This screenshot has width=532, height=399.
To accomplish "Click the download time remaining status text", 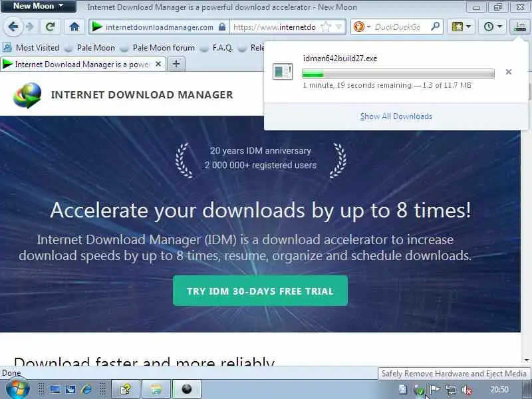I will pos(387,85).
